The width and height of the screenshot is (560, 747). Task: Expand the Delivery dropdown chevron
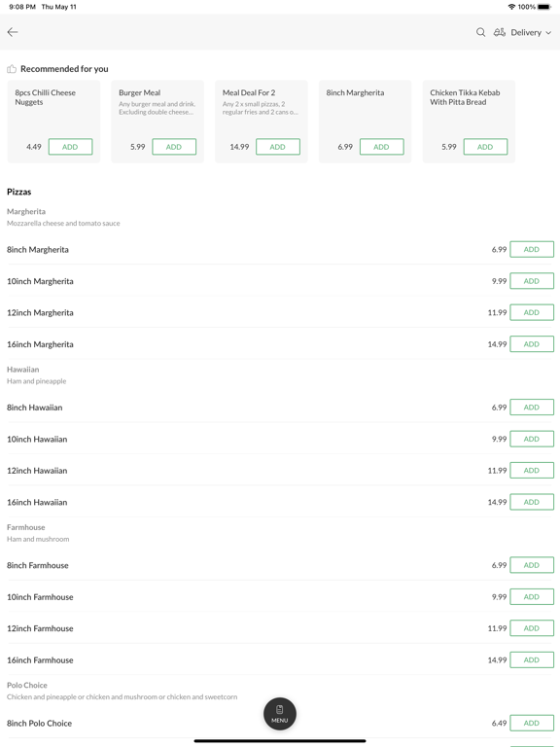pos(548,33)
